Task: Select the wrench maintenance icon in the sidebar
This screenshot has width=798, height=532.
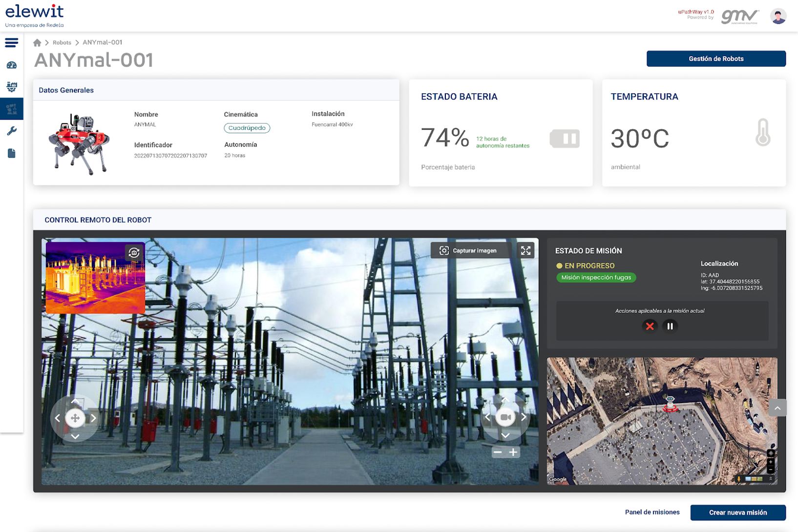Action: (11, 131)
